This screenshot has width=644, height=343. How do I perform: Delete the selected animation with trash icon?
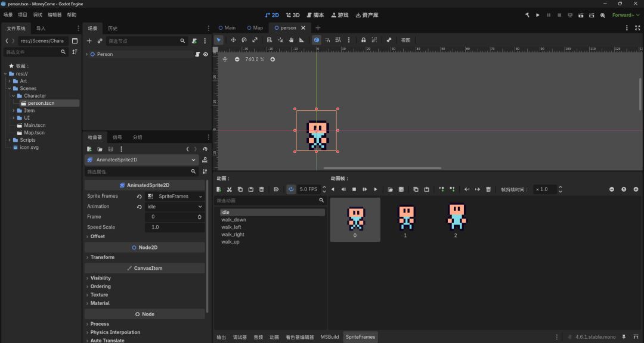click(x=262, y=189)
